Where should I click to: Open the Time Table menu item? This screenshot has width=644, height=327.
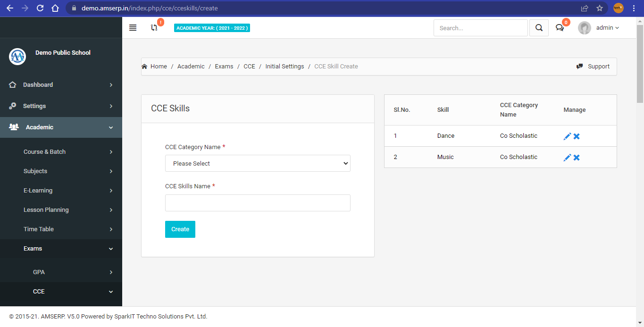38,229
